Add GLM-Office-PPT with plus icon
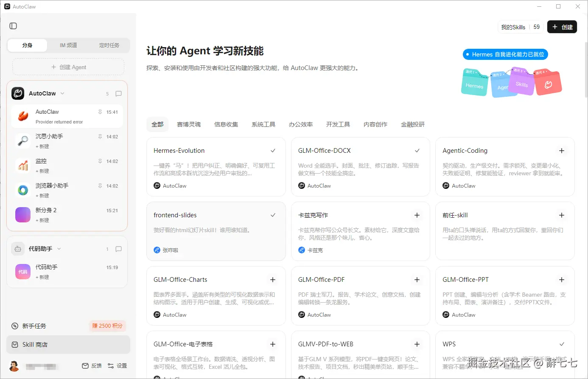This screenshot has height=379, width=588. [x=562, y=280]
